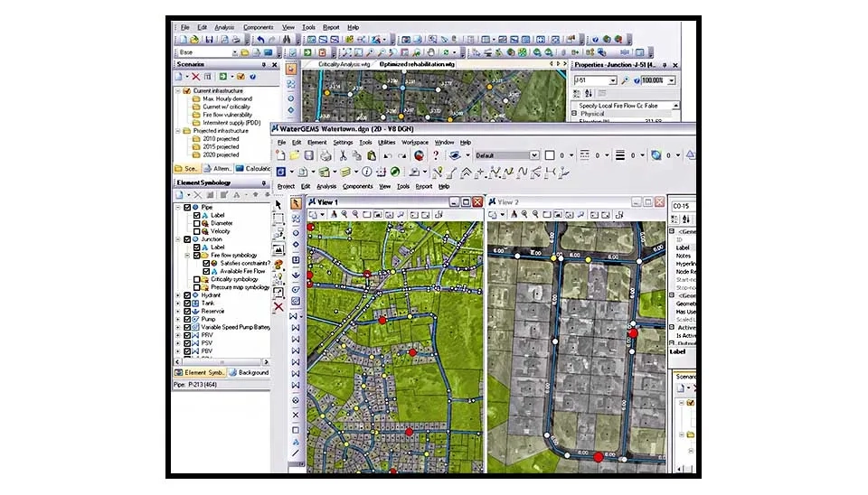
Task: Open the Default level dropdown
Action: [534, 155]
